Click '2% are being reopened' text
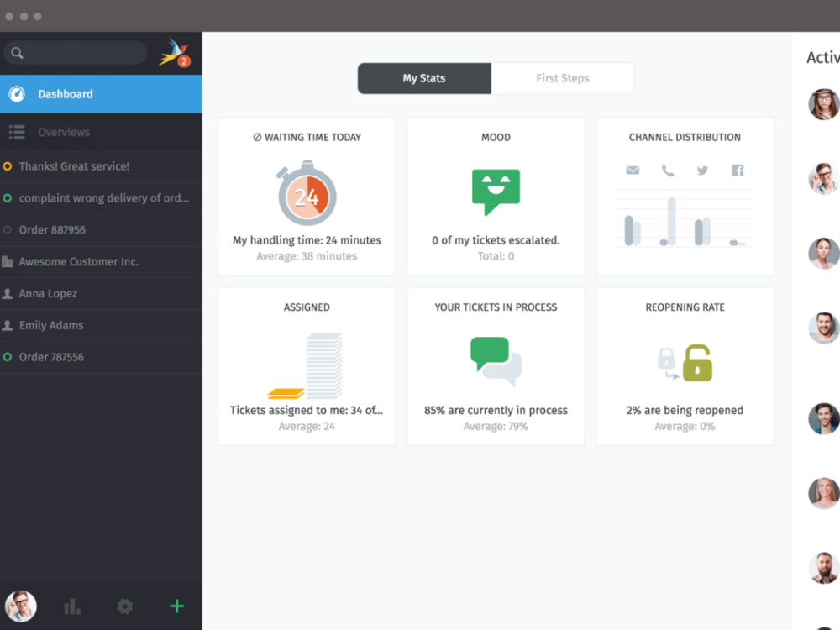840x630 pixels. coord(685,410)
